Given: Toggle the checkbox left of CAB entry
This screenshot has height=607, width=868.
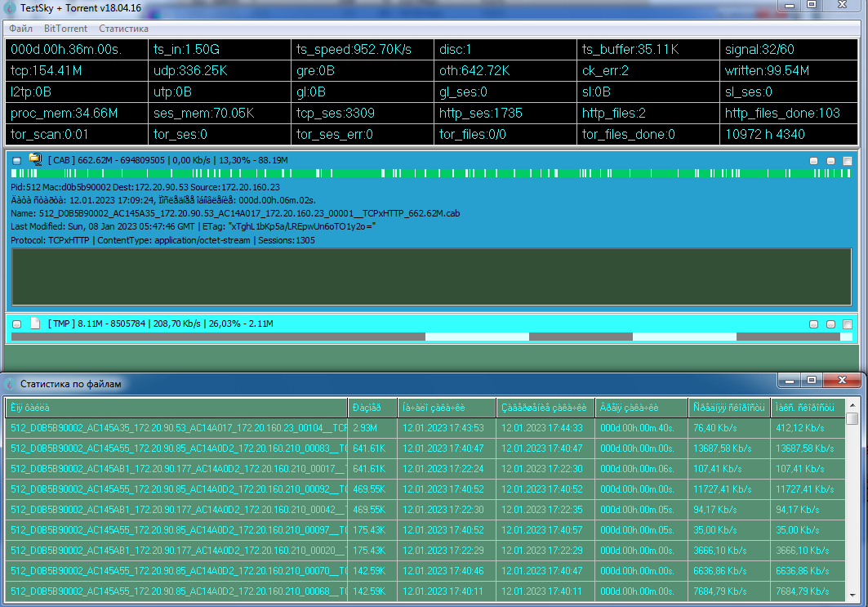Looking at the screenshot, I should (17, 161).
